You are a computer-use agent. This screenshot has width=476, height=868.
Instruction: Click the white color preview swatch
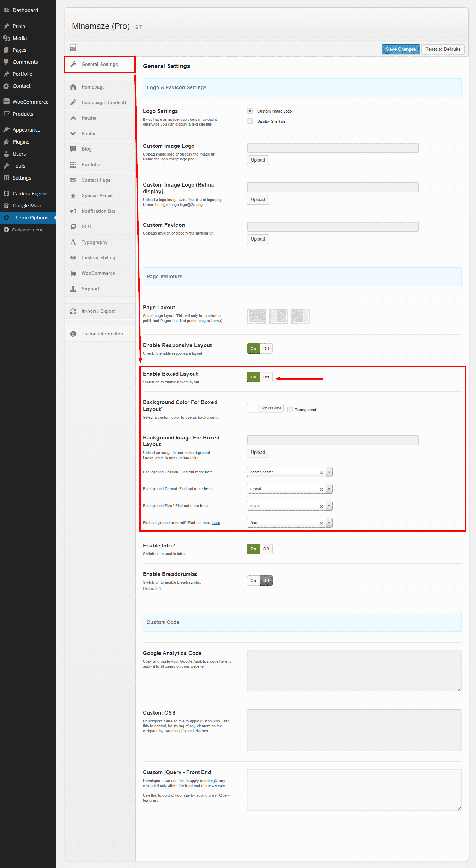[253, 408]
